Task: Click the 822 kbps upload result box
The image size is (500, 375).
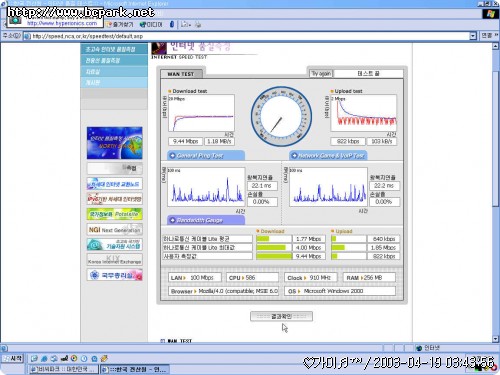Action: [x=348, y=141]
